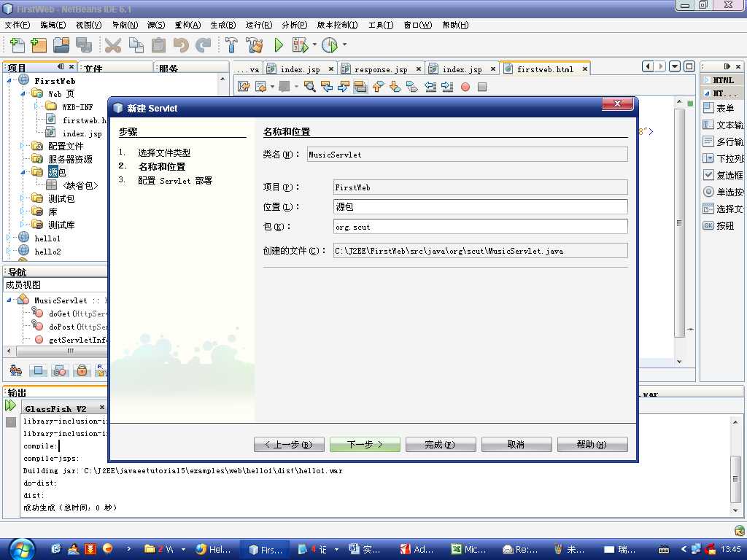Click the Clean and Build icon
Screen dimensions: 747x560
tap(255, 44)
